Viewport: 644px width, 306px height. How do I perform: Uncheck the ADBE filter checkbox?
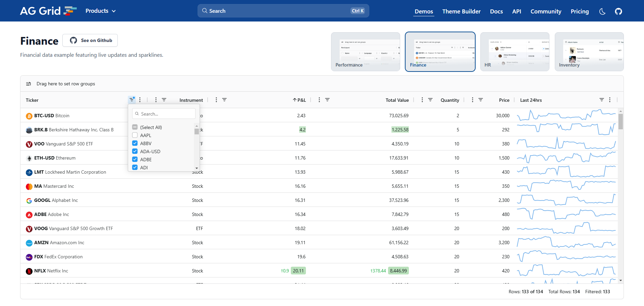click(135, 159)
